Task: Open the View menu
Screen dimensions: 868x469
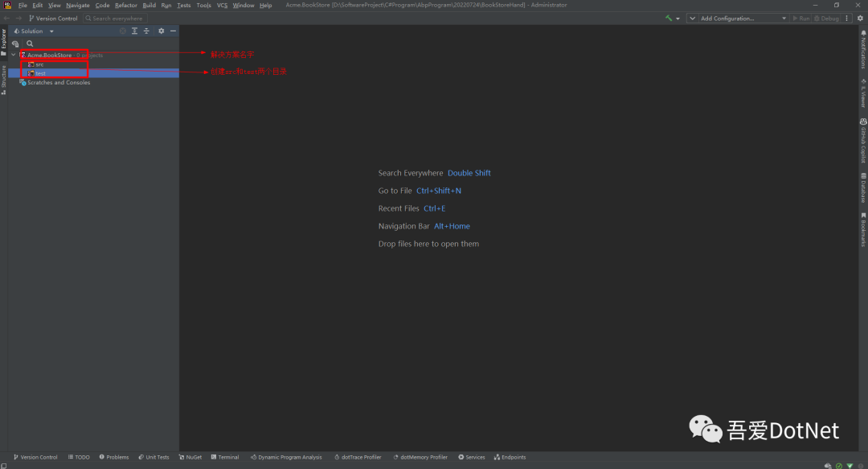Action: [x=55, y=5]
